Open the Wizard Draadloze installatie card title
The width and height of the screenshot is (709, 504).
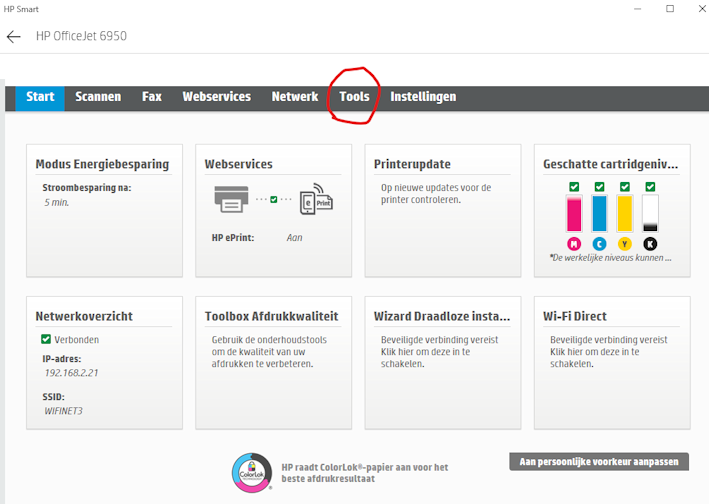click(442, 316)
